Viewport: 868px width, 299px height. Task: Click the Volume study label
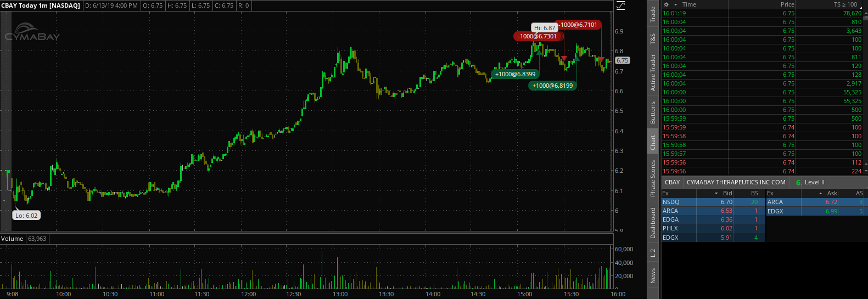[12, 239]
